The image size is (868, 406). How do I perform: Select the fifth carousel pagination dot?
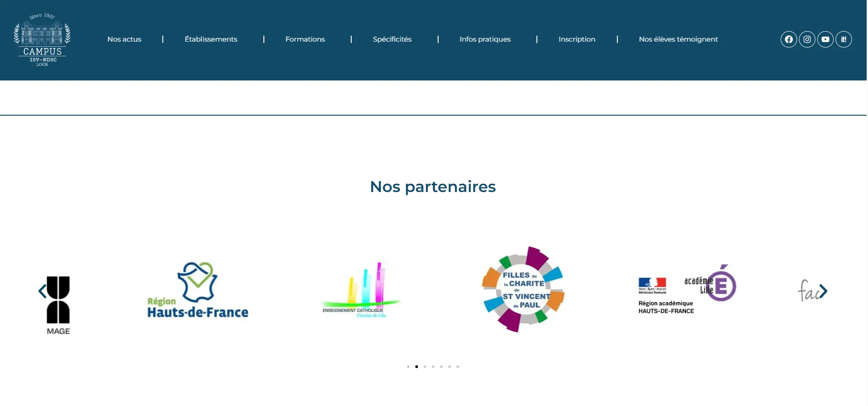pyautogui.click(x=441, y=367)
